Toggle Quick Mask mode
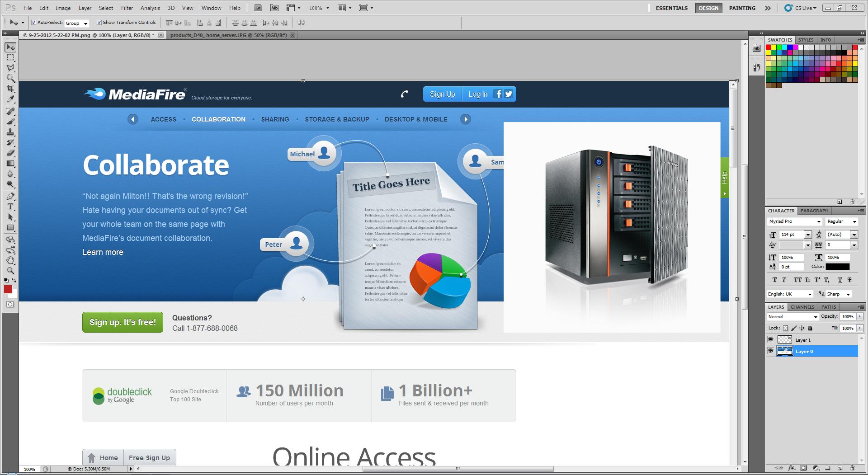 point(10,305)
